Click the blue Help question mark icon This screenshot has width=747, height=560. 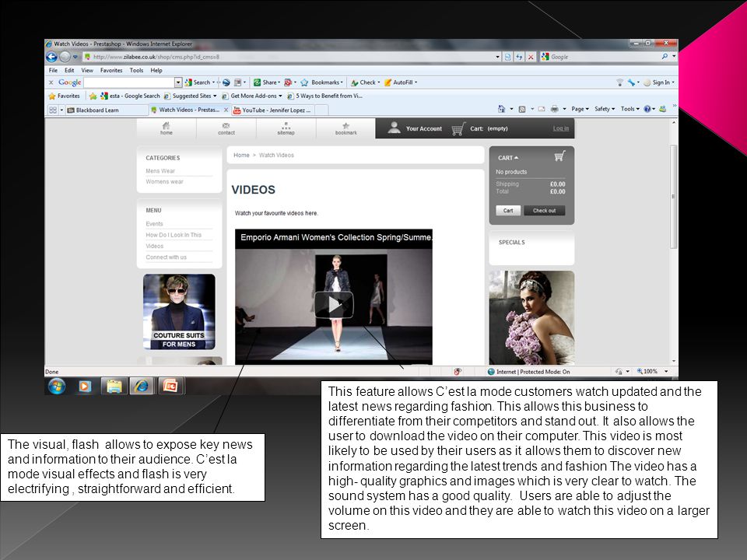tap(647, 109)
